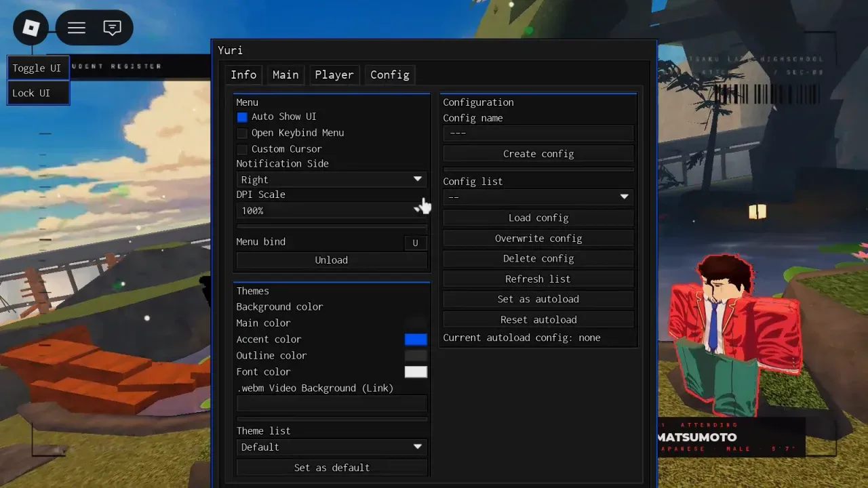Click Set as autoload button
Viewport: 868px width, 488px height.
pos(538,299)
